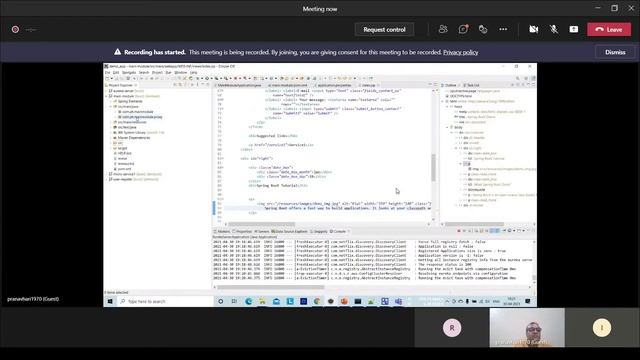Open the Eclipse Run menu
640x360 pixels.
pos(168,73)
